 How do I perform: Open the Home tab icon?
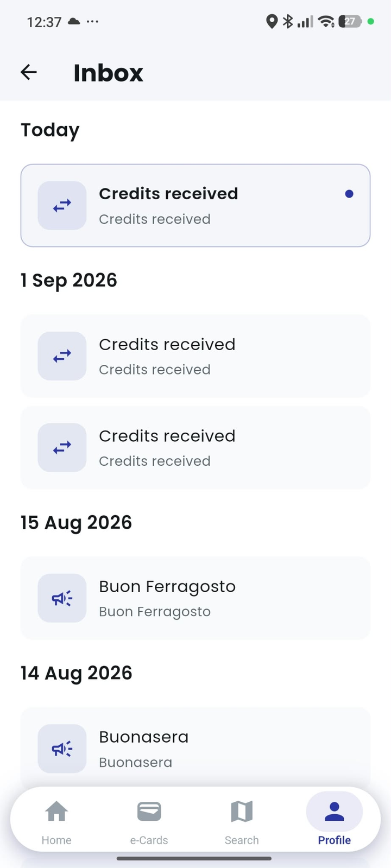click(x=56, y=812)
